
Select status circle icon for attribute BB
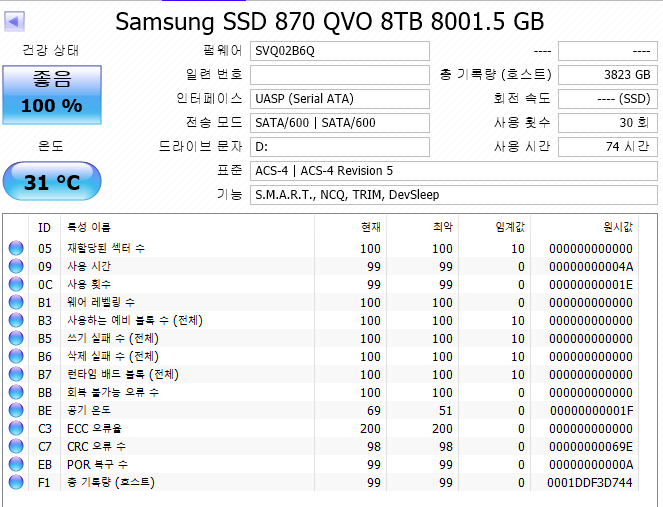pos(16,392)
